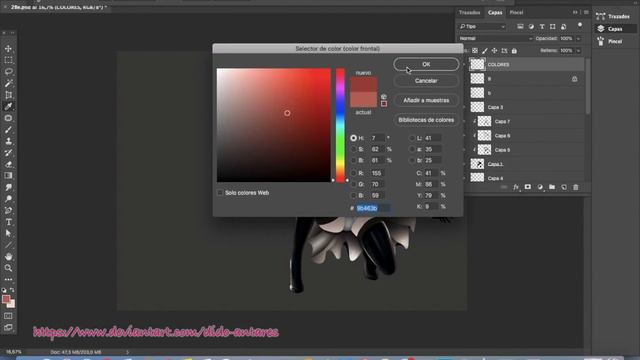Select the G green radio button
Image resolution: width=640 pixels, height=360 pixels.
pos(353,184)
